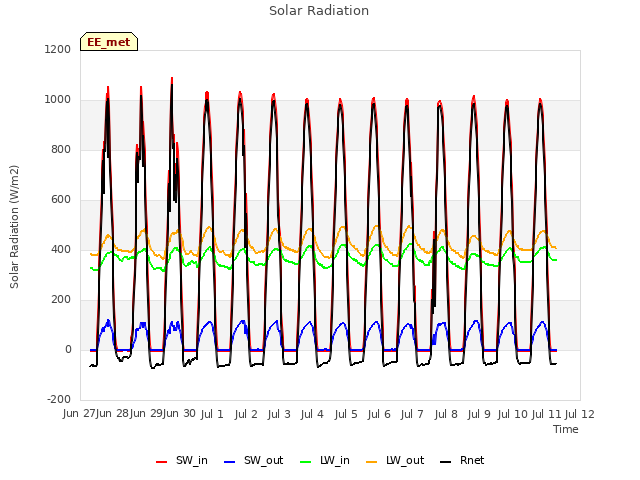Viewport: 640px width, 480px height.
Task: Click the 1200 y-axis tick label
Action: click(x=58, y=49)
